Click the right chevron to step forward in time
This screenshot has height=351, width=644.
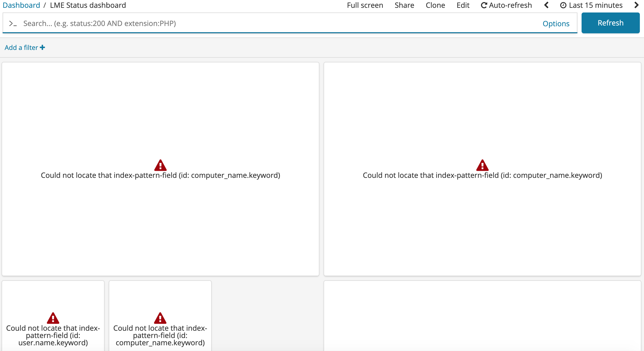point(636,5)
